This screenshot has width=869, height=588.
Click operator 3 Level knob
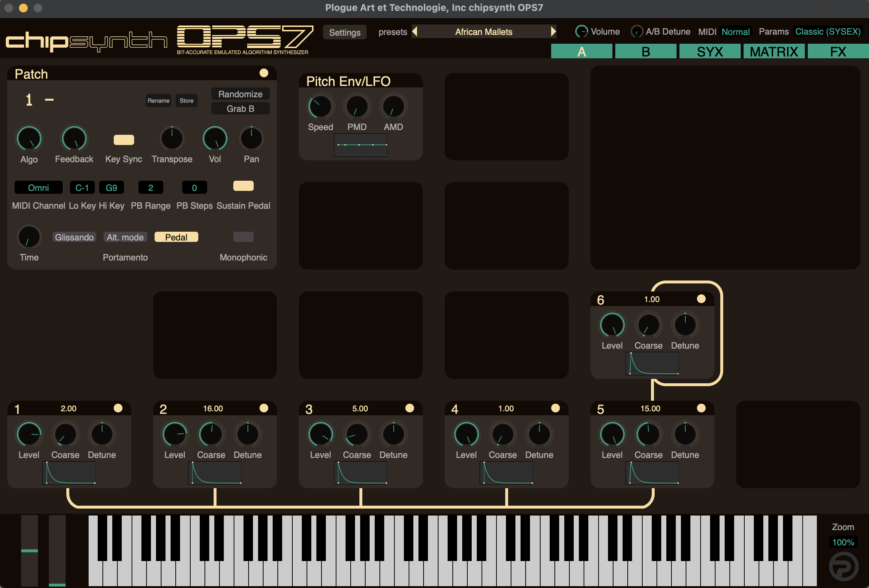[320, 434]
